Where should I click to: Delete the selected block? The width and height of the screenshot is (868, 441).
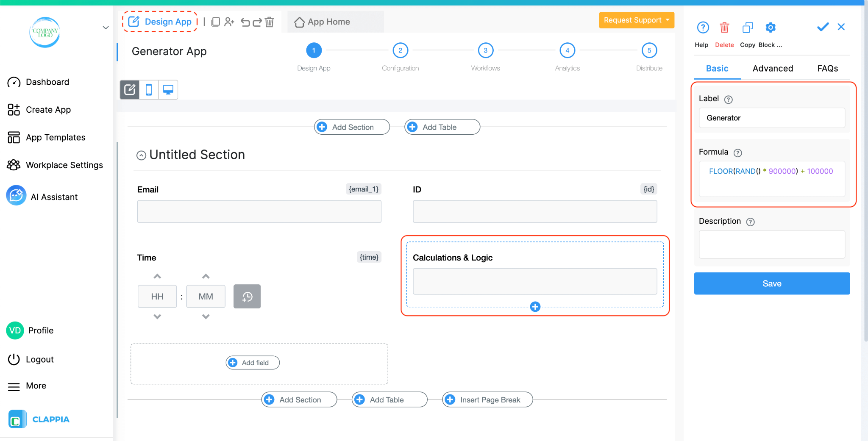[724, 28]
